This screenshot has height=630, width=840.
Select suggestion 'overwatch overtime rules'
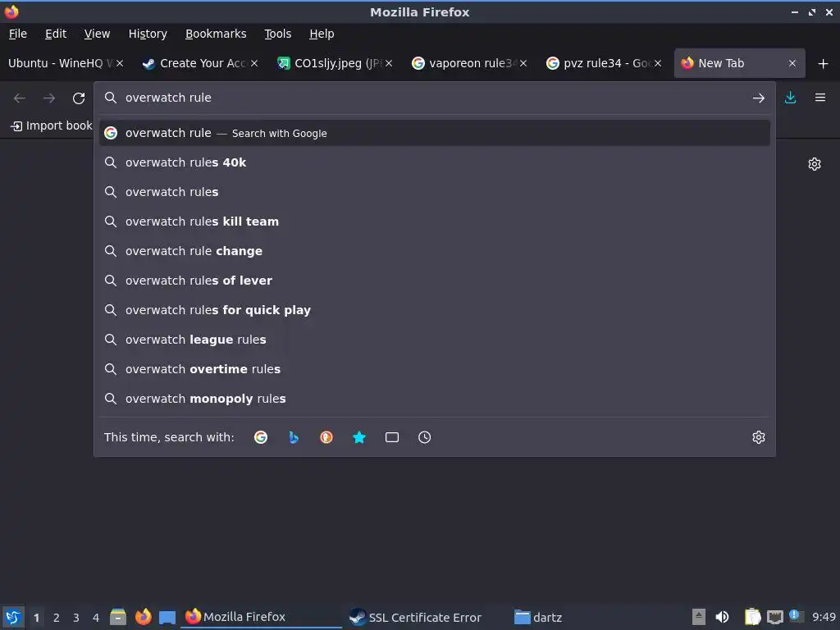(435, 368)
